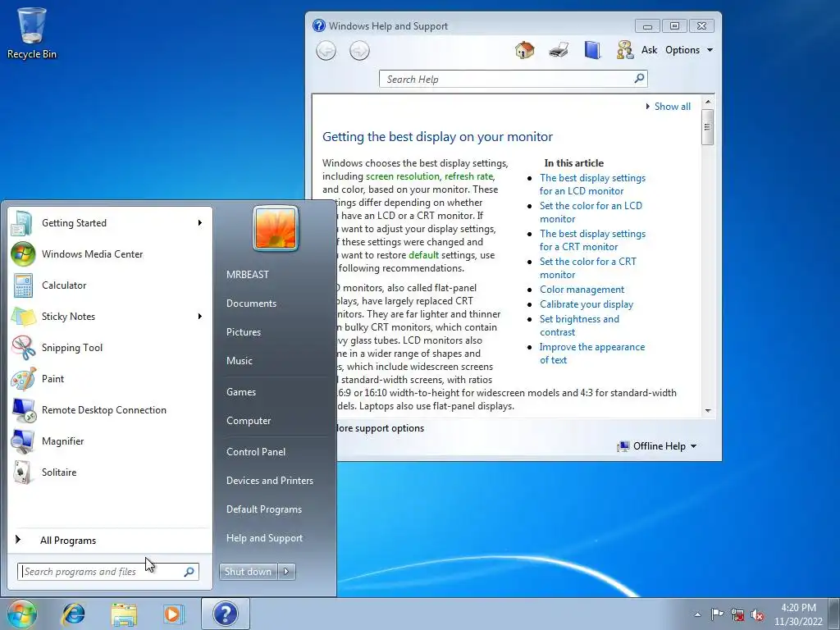Image resolution: width=840 pixels, height=630 pixels.
Task: Expand Getting Started submenu arrow
Action: point(200,223)
